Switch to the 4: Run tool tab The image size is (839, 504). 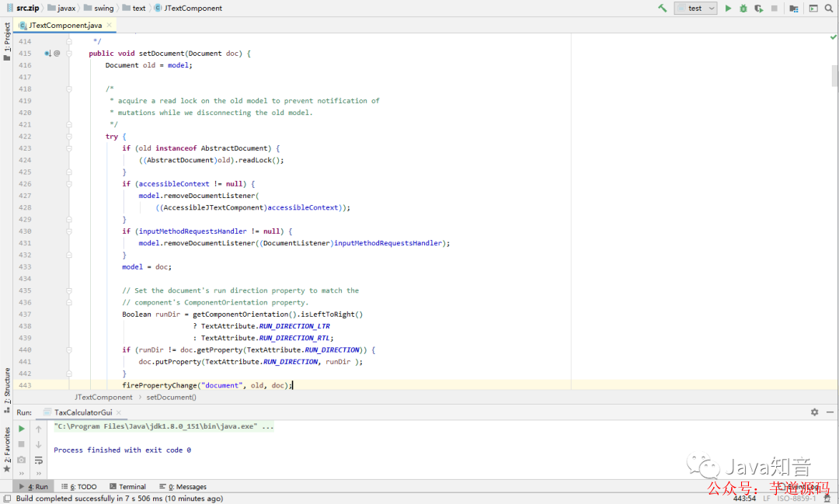[33, 486]
